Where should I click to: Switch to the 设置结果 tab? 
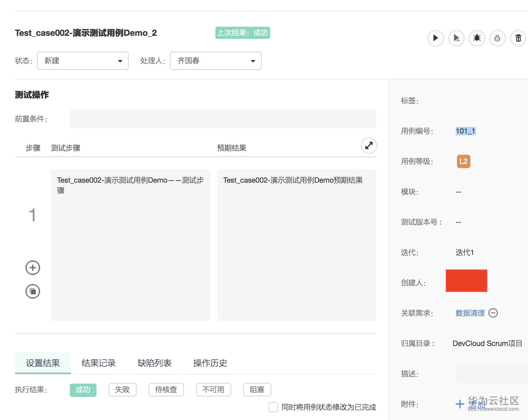click(43, 363)
